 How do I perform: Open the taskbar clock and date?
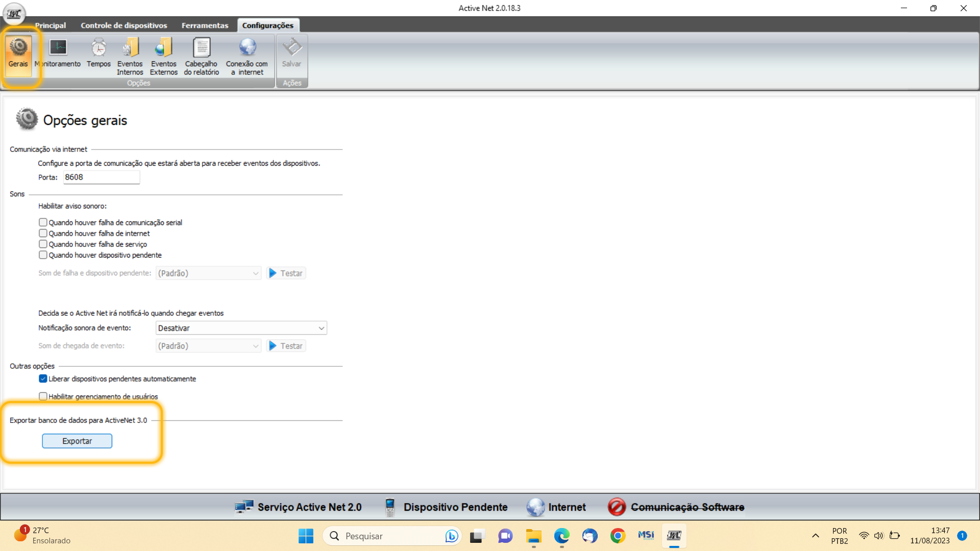point(930,536)
